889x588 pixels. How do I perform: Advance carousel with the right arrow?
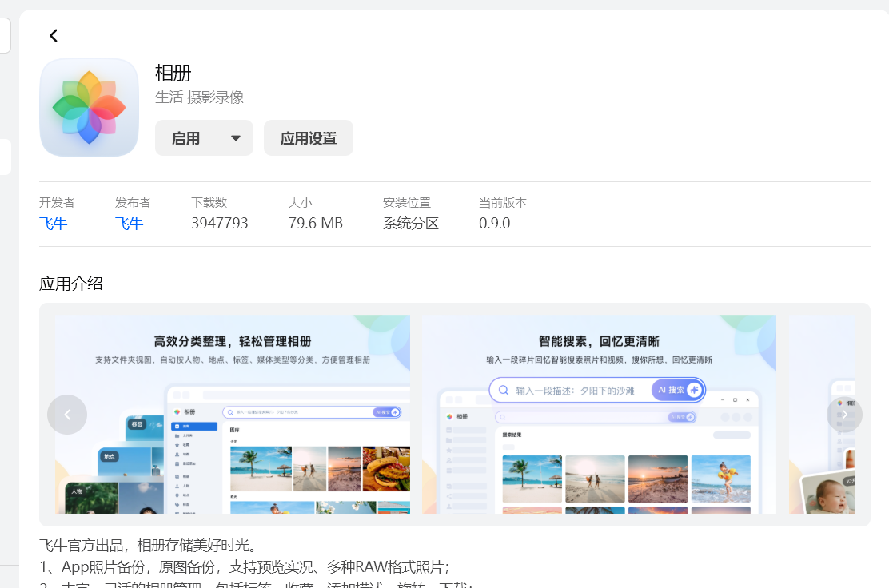tap(843, 415)
